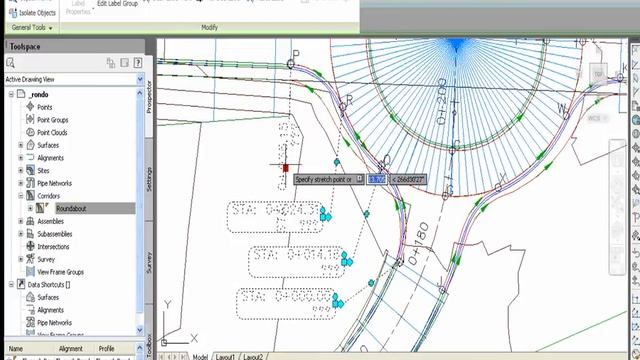Click the View Frame Groups icon under _rondo
Screen dimensions: 640x360
point(30,271)
